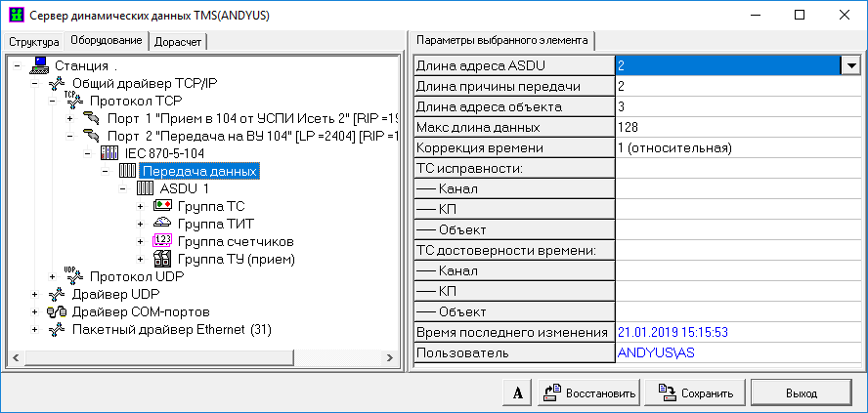Open the Дорасчет tab
Image resolution: width=868 pixels, height=413 pixels.
pyautogui.click(x=178, y=42)
